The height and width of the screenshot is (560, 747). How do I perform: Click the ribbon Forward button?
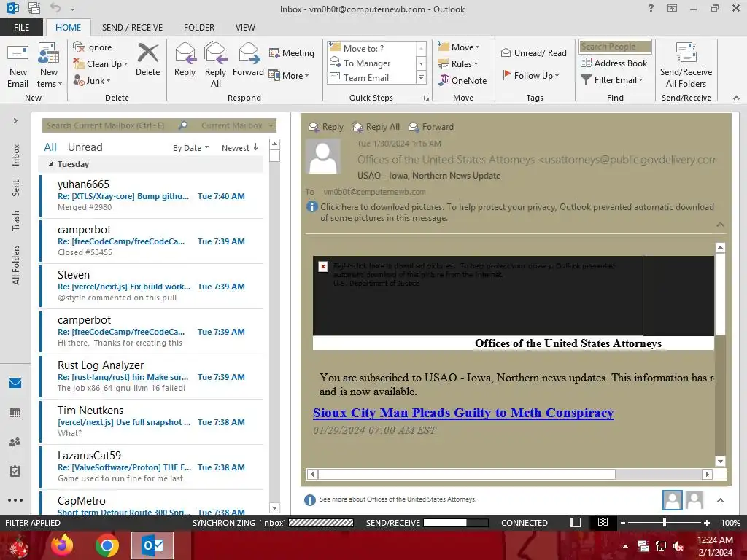248,60
